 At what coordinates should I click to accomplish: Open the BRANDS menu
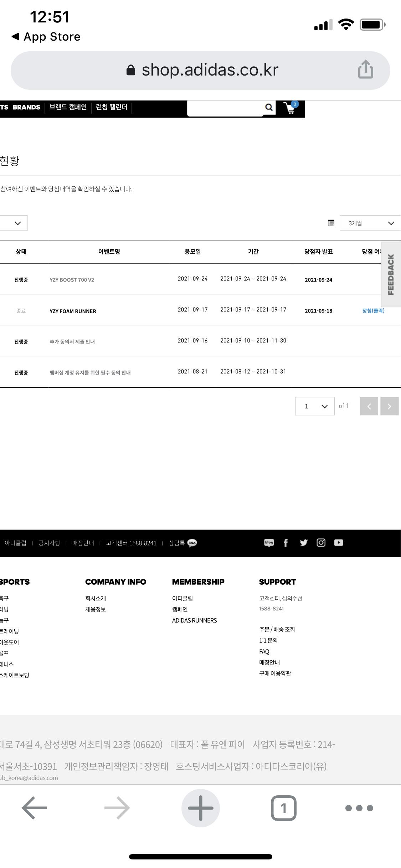tap(26, 107)
